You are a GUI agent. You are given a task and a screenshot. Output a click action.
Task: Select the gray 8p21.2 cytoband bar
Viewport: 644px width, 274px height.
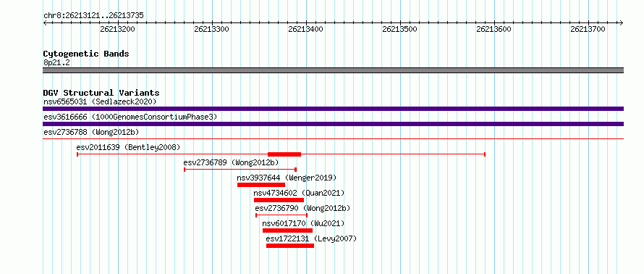pos(333,70)
